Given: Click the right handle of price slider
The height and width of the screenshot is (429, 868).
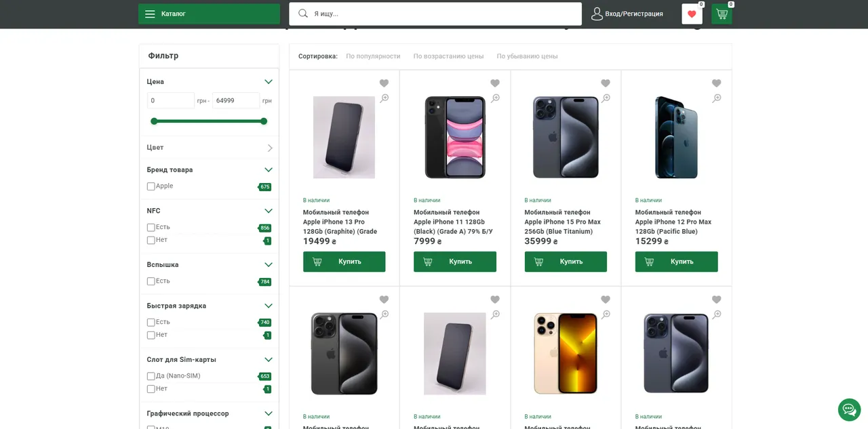Looking at the screenshot, I should point(264,121).
